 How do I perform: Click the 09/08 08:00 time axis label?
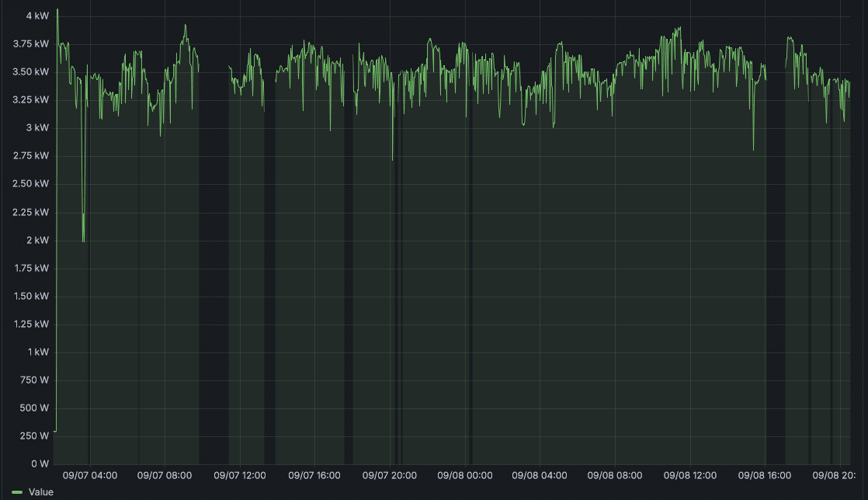point(614,475)
